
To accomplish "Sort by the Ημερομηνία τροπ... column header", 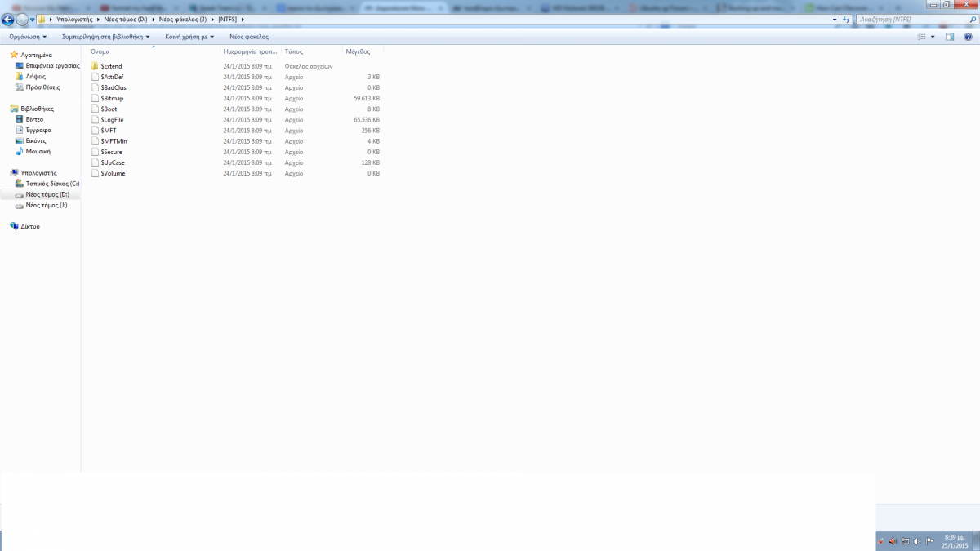I will 251,51.
